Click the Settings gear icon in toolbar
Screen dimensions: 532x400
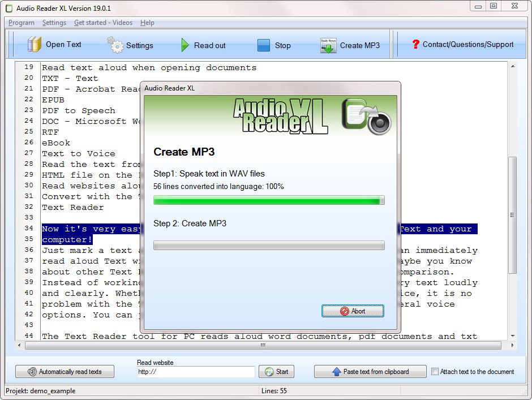click(115, 45)
